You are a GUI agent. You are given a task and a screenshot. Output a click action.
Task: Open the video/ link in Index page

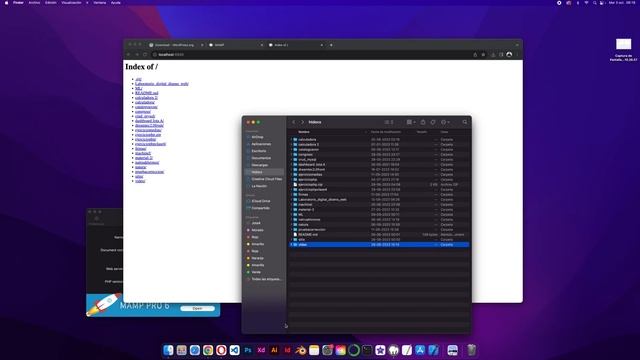[x=140, y=181]
